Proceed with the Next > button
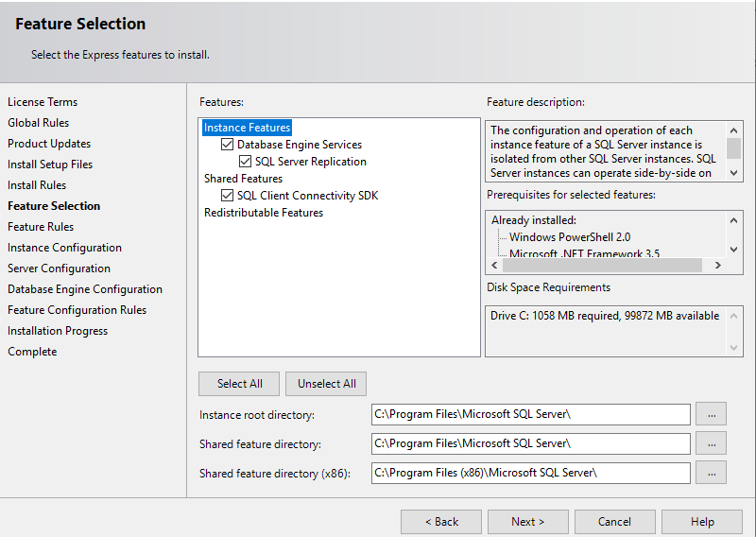This screenshot has height=537, width=756. click(528, 522)
